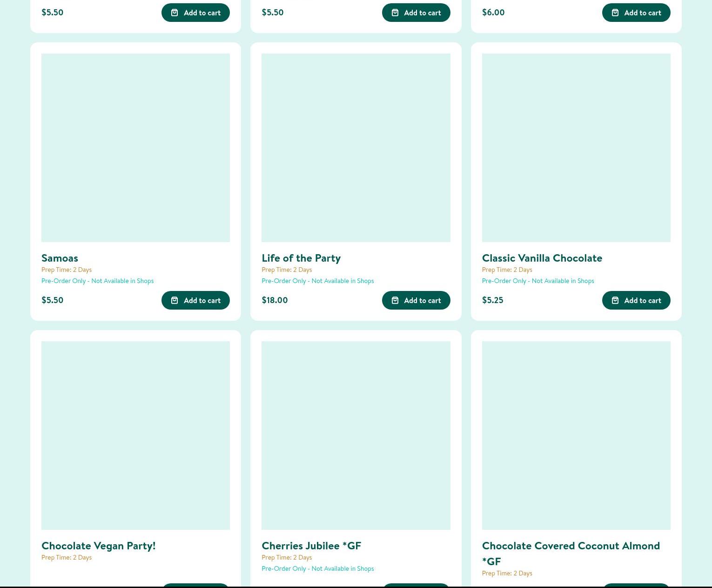Screen dimensions: 712x588
Task: Click the $5.25 price label
Action: pos(492,300)
